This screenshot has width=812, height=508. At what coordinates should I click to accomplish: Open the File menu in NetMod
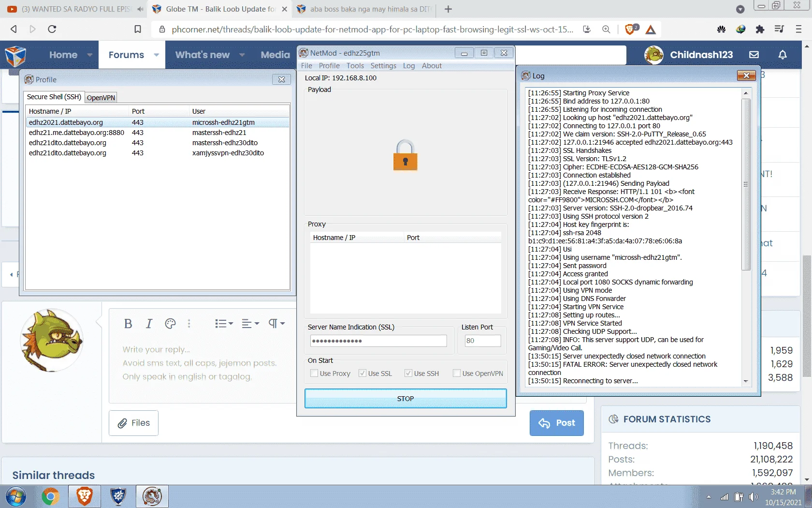pos(306,66)
